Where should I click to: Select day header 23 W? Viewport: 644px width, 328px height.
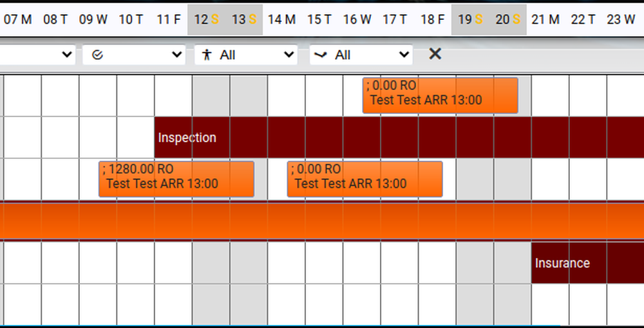[621, 19]
